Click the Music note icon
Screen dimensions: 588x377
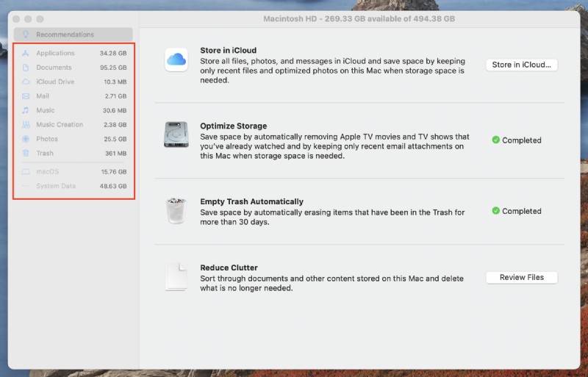[26, 110]
